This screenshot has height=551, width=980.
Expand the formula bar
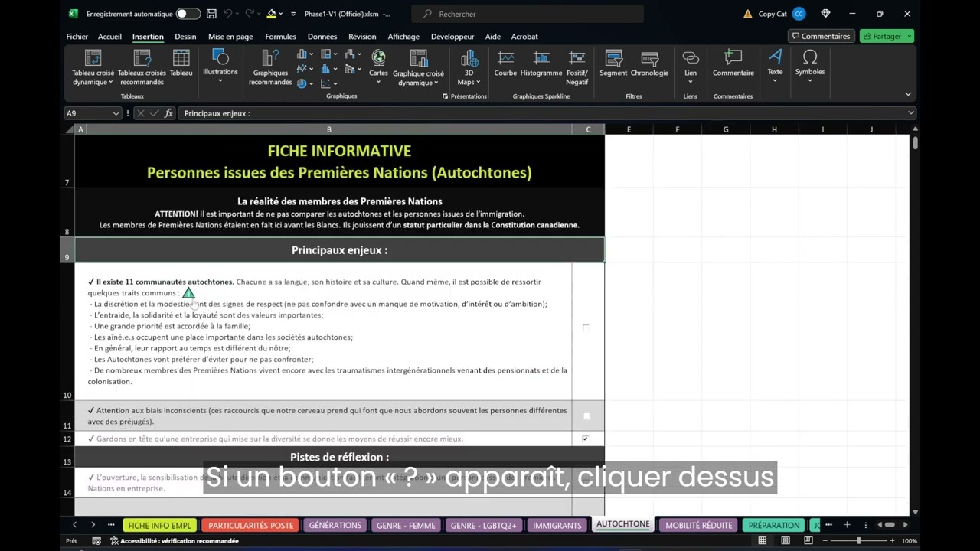click(x=910, y=113)
